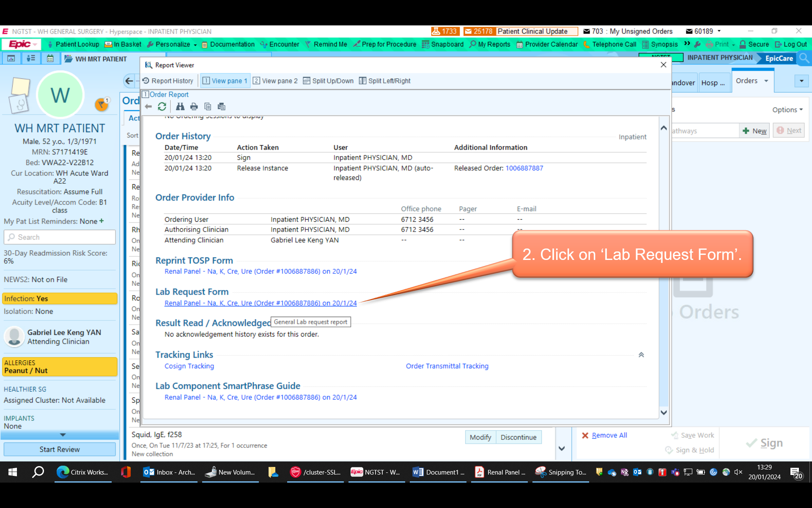812x508 pixels.
Task: Collapse the Tracking Links section
Action: (641, 355)
